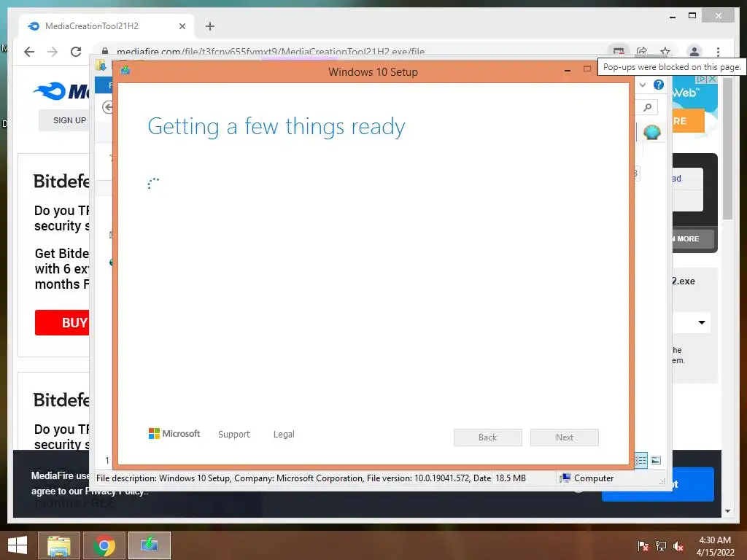Viewport: 747px width, 560px height.
Task: Click the pop-up blocked icon in Chrome
Action: coord(619,52)
